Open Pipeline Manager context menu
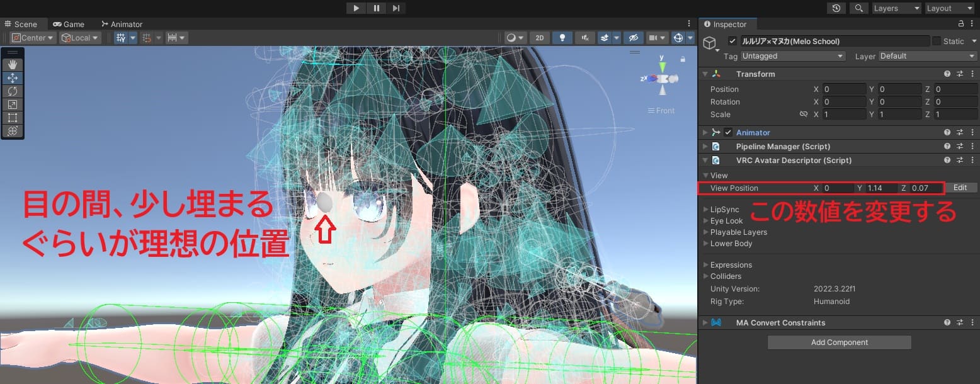 click(972, 147)
